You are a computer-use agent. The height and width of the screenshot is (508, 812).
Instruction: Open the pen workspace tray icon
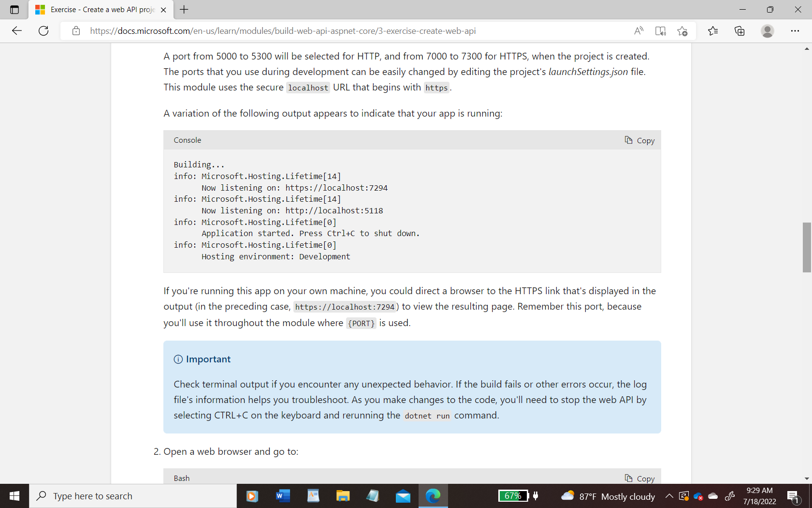[x=730, y=496]
